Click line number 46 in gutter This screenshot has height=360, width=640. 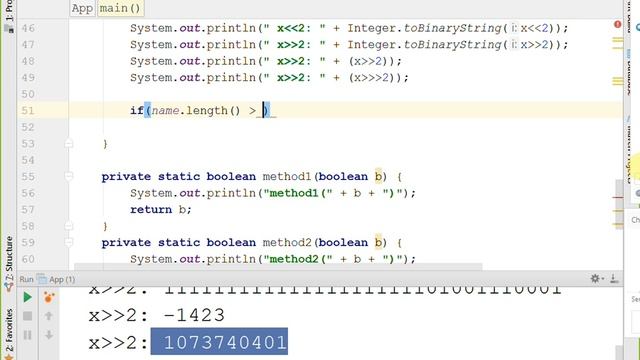28,28
